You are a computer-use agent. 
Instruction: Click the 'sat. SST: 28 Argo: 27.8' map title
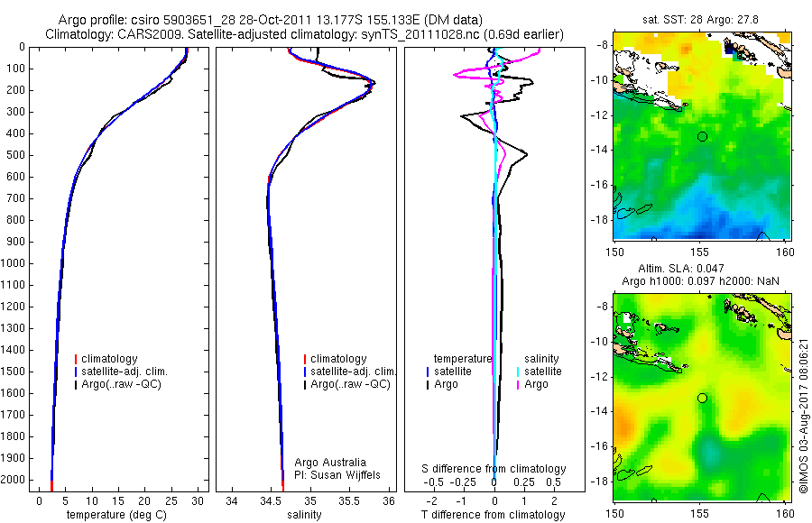click(701, 20)
